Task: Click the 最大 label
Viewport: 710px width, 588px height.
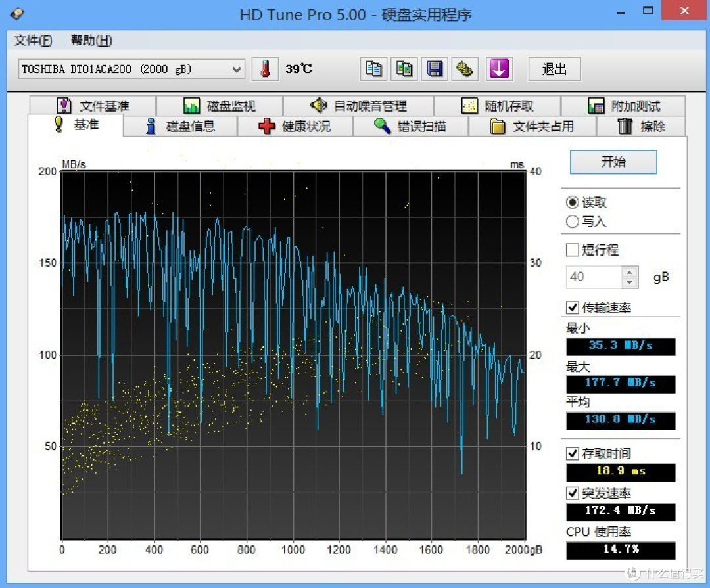Action: coord(578,366)
